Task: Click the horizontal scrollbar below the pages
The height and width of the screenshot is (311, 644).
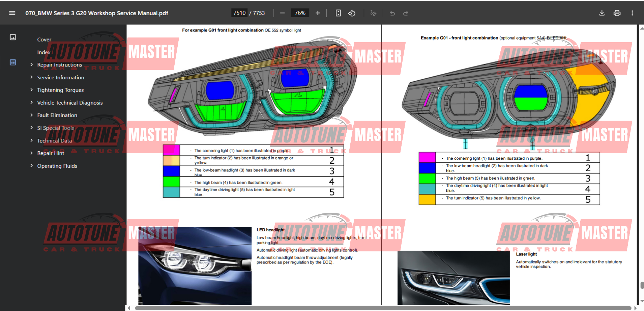Action: 337,308
